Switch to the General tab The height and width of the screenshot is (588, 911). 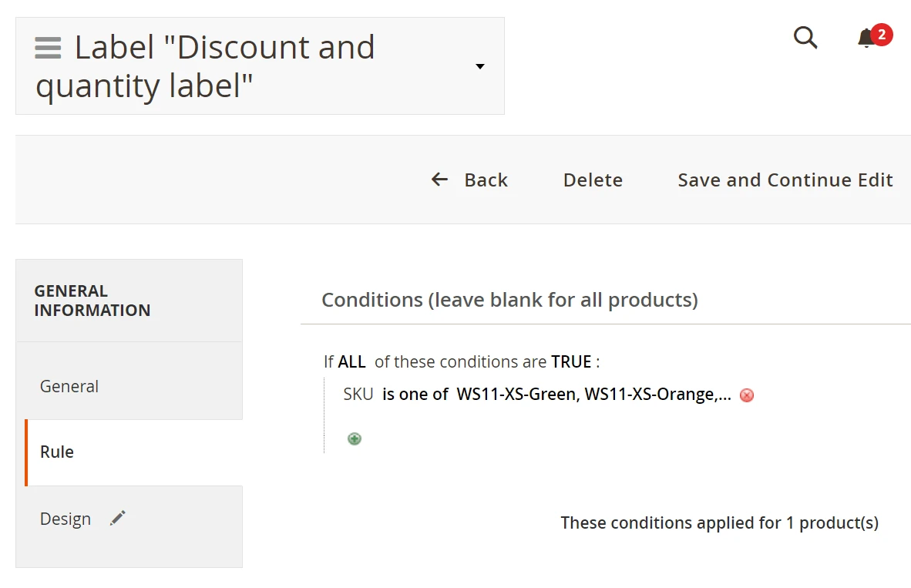69,386
